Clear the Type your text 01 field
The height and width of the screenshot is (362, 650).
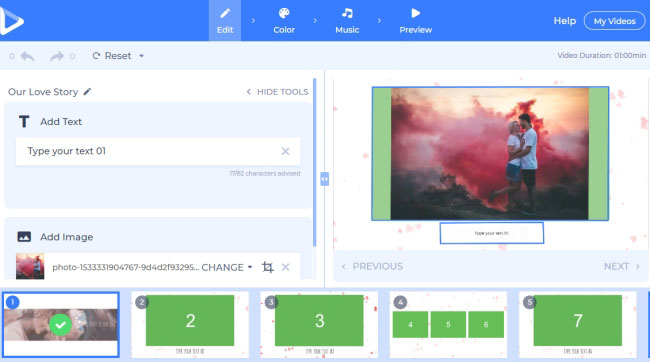(285, 151)
